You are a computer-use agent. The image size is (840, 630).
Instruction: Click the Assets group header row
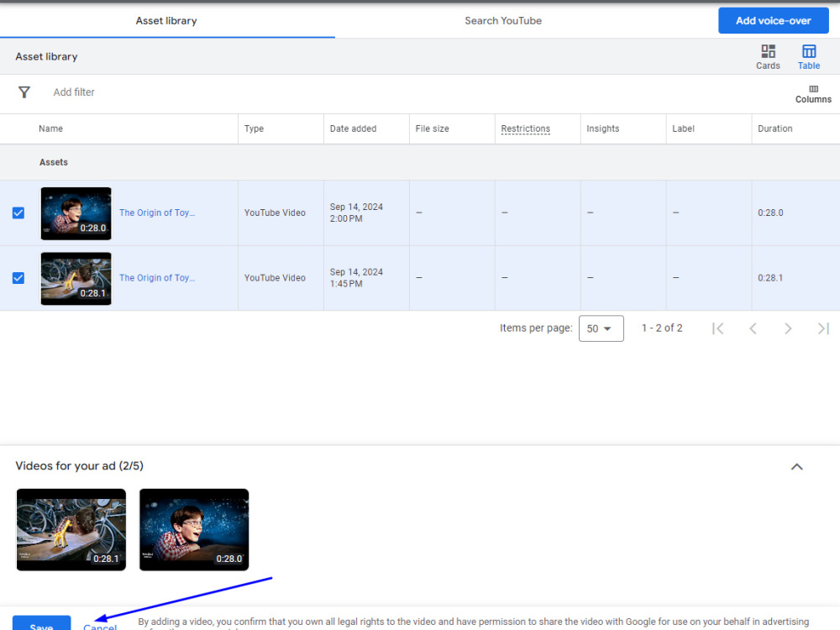coord(420,162)
